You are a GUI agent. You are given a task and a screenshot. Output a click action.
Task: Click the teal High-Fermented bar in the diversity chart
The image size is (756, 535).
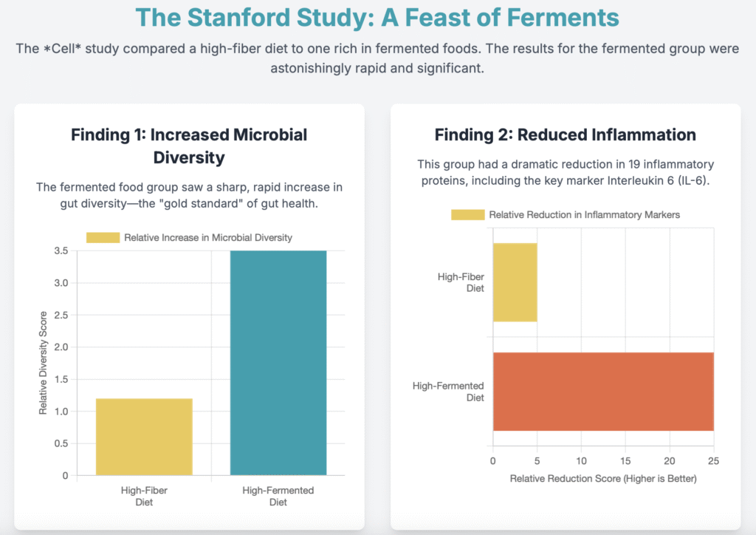tap(278, 362)
